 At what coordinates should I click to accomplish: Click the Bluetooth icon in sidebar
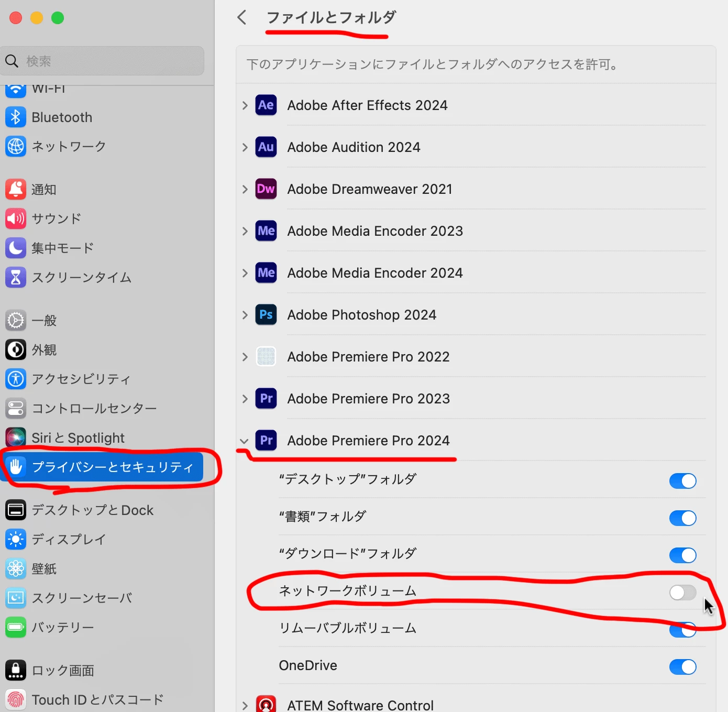16,117
